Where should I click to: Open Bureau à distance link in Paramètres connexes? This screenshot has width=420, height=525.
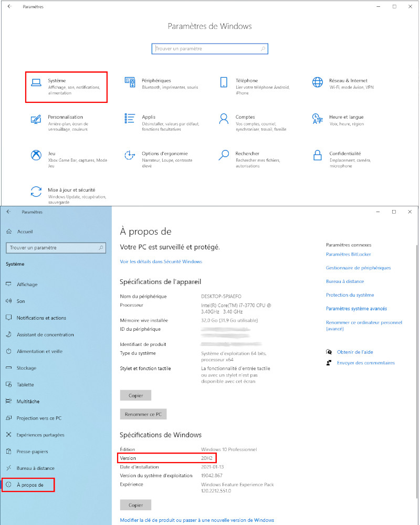(345, 281)
